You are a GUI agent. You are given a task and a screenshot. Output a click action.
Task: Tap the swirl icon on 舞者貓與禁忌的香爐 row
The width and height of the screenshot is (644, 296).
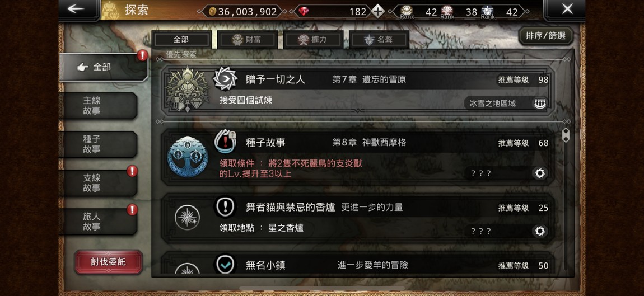click(540, 231)
